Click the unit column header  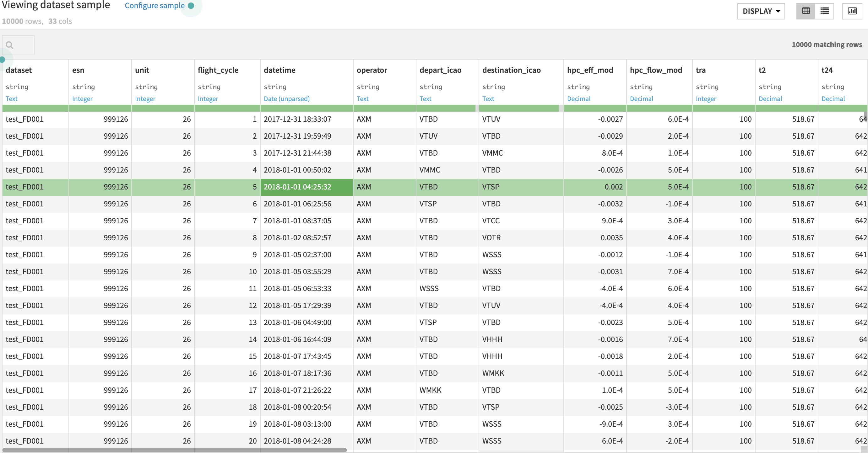pyautogui.click(x=142, y=70)
